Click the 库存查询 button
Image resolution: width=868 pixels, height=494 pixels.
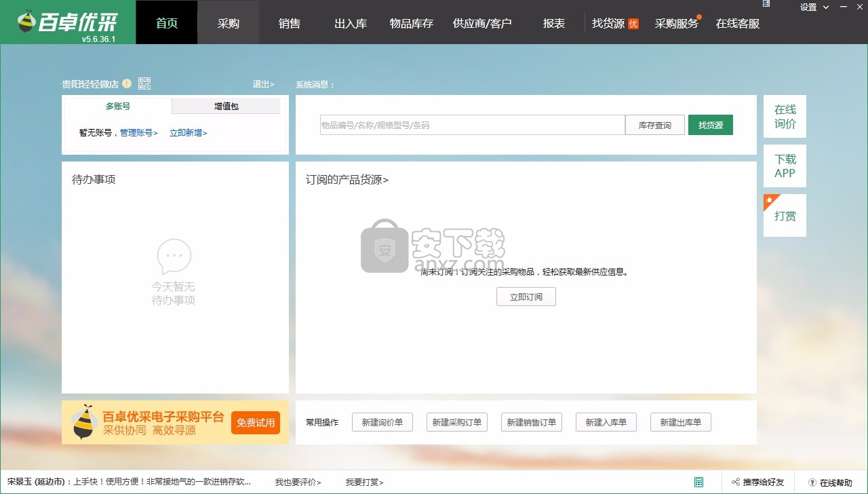(x=655, y=125)
